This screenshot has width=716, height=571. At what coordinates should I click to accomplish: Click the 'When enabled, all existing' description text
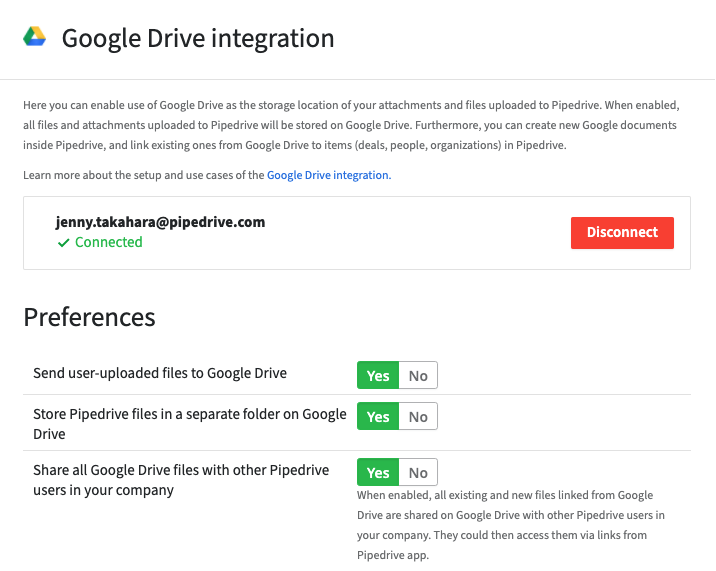tap(511, 525)
